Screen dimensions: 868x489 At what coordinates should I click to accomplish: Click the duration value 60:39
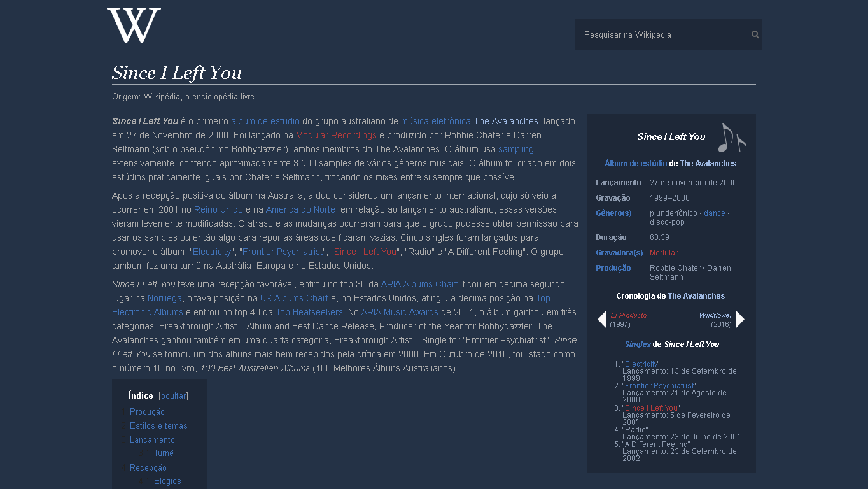(659, 237)
